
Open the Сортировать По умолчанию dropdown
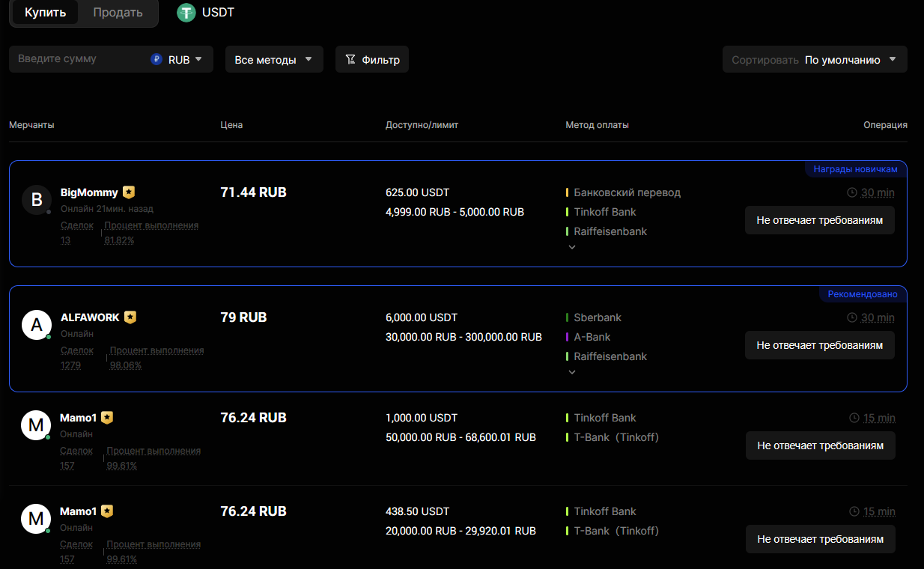pyautogui.click(x=815, y=59)
